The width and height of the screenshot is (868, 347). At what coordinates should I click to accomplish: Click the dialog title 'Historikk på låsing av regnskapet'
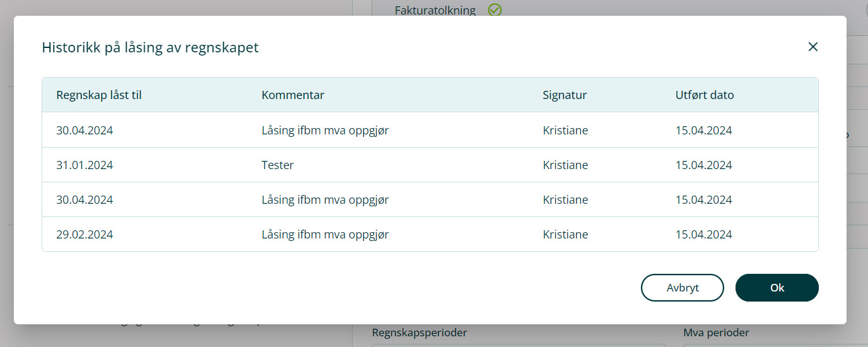150,47
